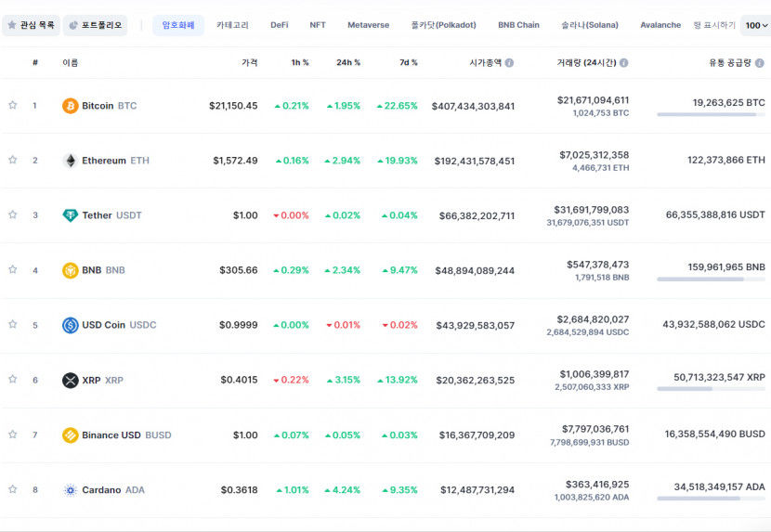Sort by the 1h % column
Viewport: 771px width, 532px height.
[x=300, y=62]
